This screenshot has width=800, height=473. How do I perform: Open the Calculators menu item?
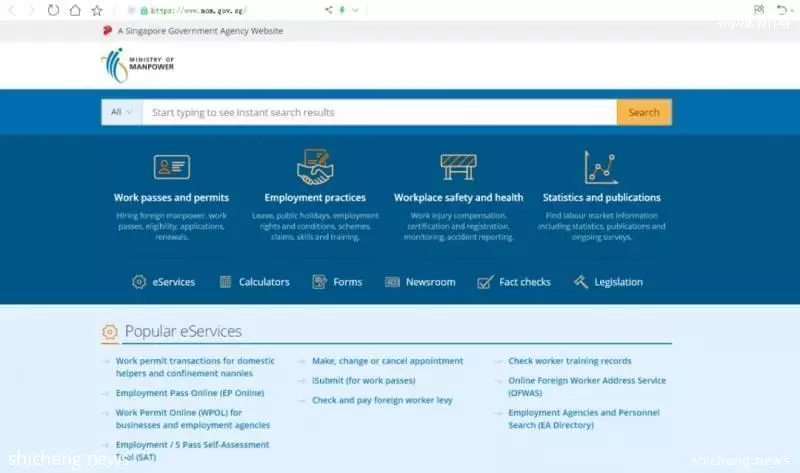264,282
